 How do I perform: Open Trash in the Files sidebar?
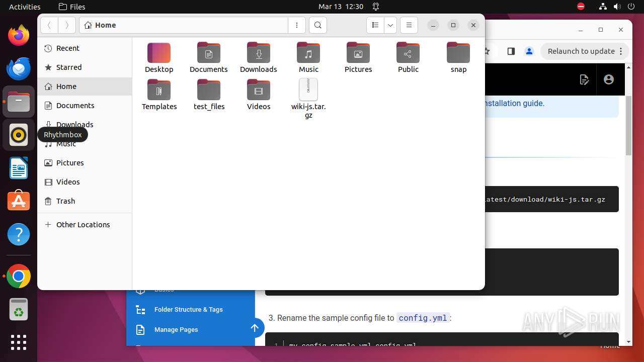point(85,201)
